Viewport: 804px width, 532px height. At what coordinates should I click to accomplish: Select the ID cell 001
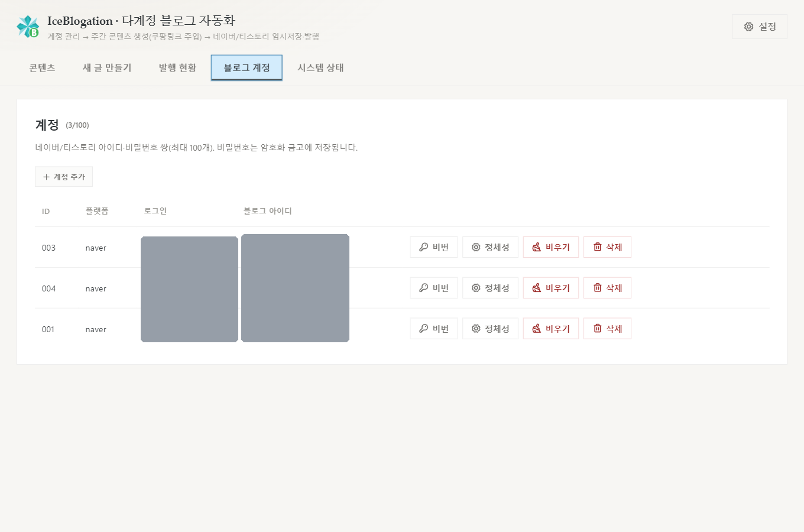(x=48, y=329)
